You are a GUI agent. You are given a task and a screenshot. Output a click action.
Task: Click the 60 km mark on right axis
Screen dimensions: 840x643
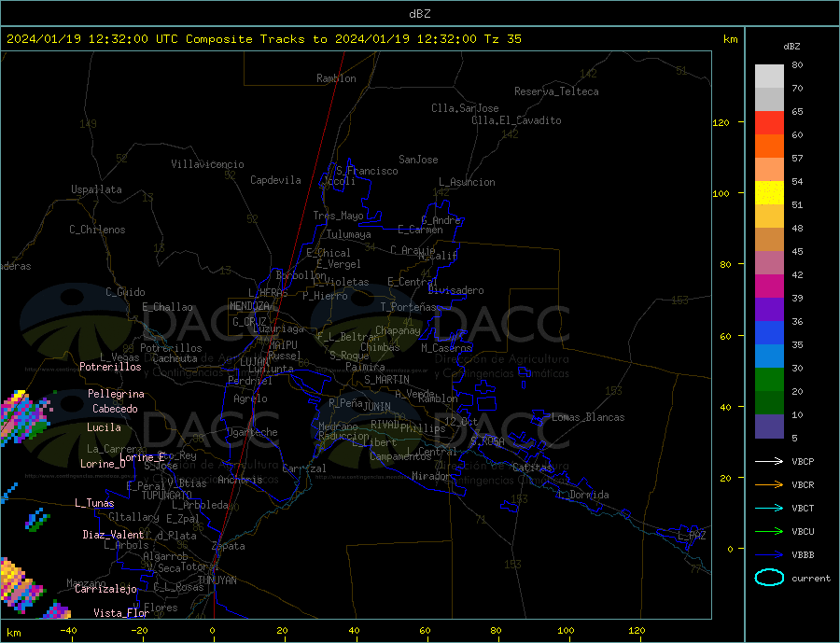point(724,336)
